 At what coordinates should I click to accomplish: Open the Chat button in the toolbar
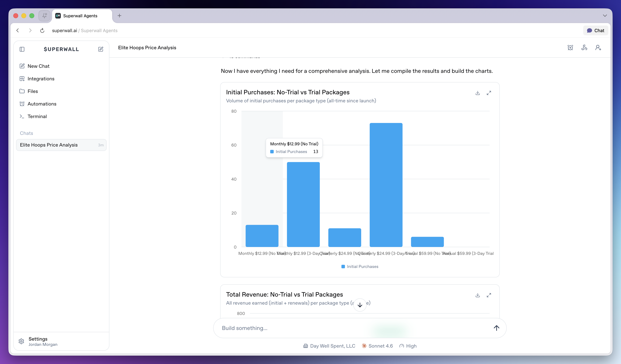pos(596,31)
